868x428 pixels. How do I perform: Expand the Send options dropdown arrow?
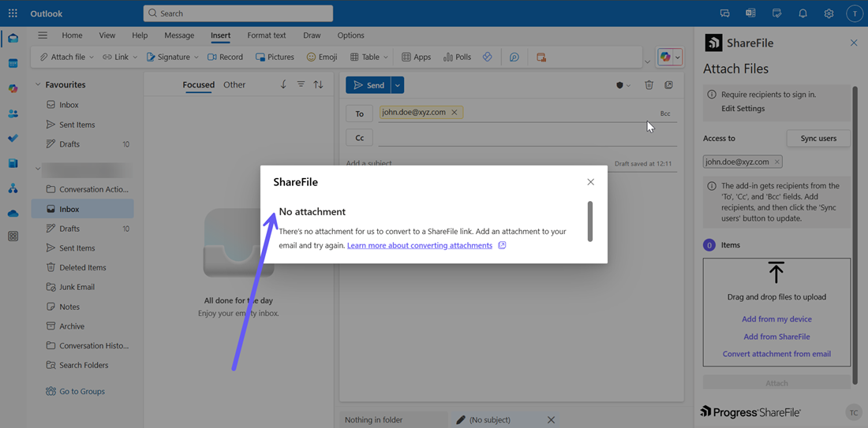pyautogui.click(x=398, y=85)
